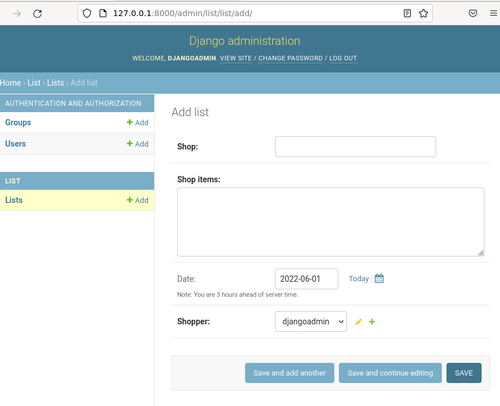Screen dimensions: 500x406
Task: Open the date picker calendar icon
Action: [x=379, y=278]
